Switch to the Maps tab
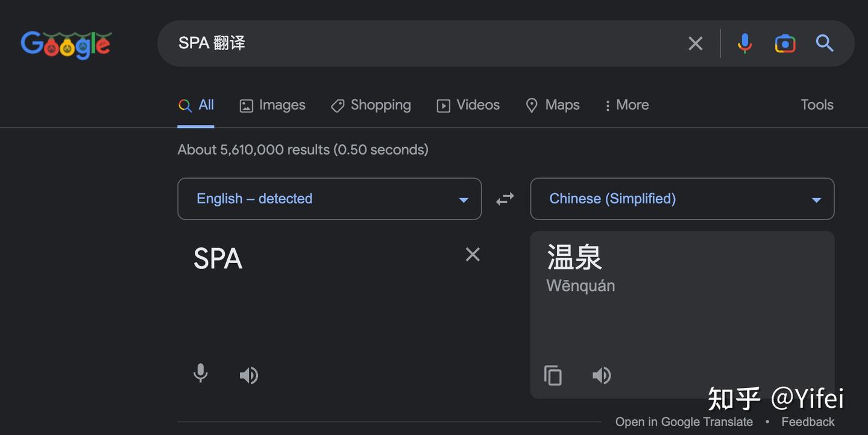This screenshot has height=435, width=868. [x=552, y=105]
